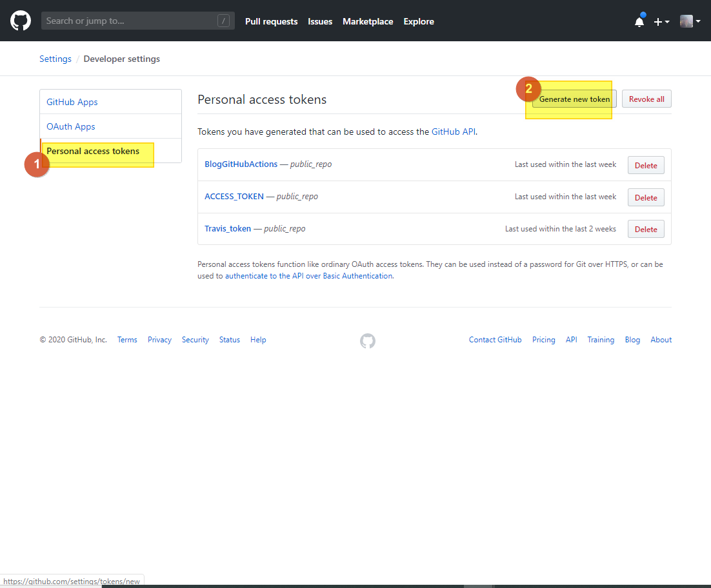This screenshot has width=711, height=588.
Task: Open the Blog footer link
Action: pos(632,340)
